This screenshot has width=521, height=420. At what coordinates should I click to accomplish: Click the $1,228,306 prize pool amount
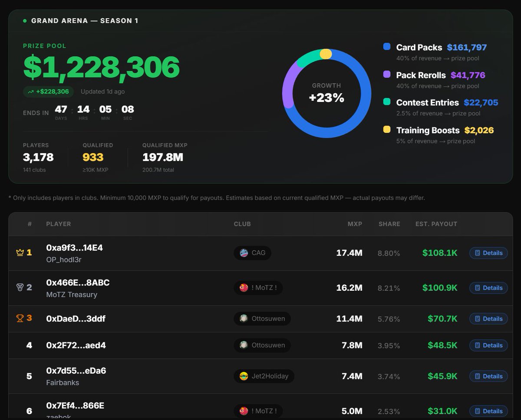point(101,67)
